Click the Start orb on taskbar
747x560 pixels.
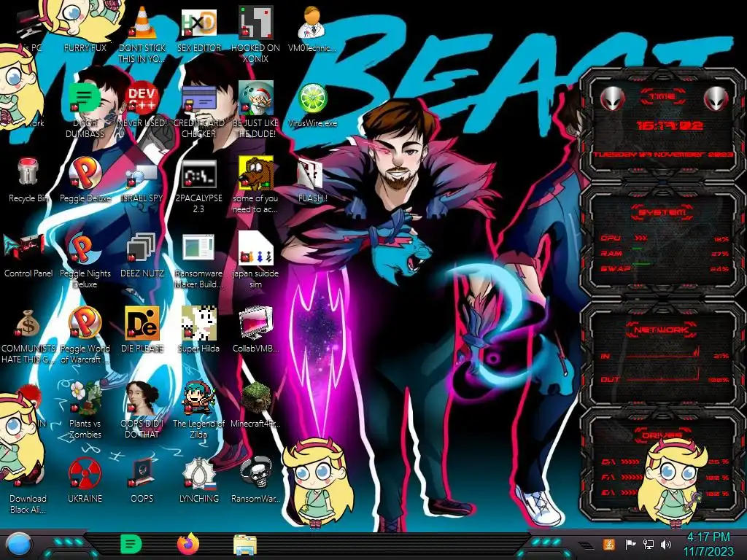click(20, 545)
